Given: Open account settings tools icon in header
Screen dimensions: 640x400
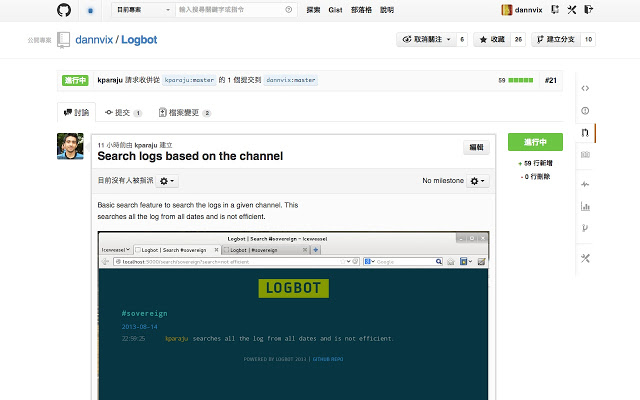Looking at the screenshot, I should pos(571,9).
